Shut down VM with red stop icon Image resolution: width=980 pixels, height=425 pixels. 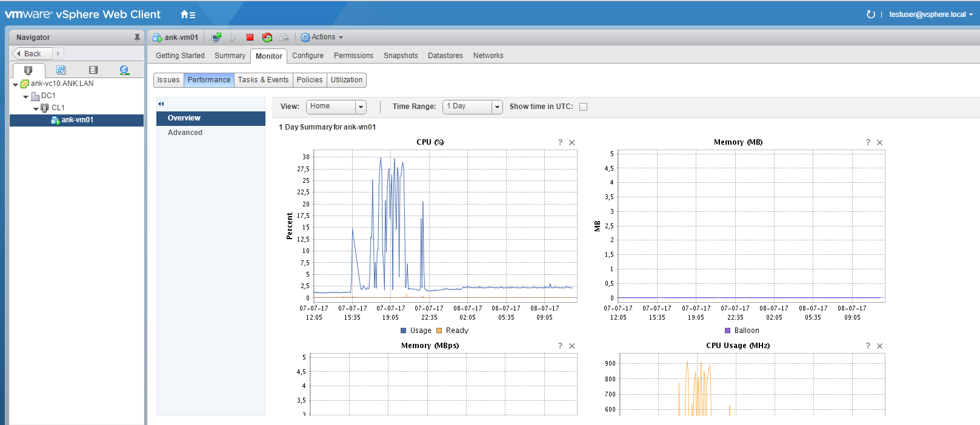coord(250,37)
